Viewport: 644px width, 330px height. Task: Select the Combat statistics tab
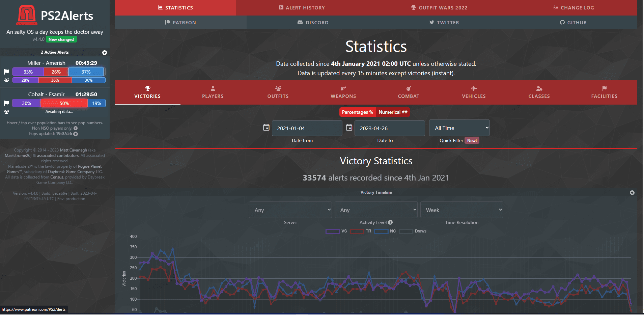(409, 92)
